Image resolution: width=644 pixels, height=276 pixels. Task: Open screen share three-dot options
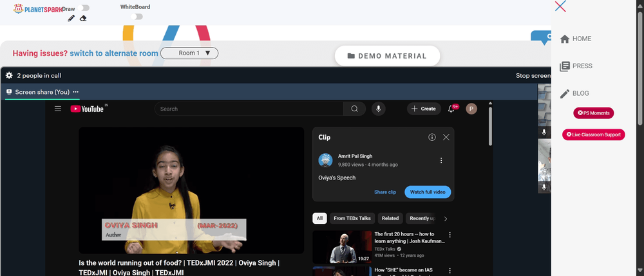pos(75,92)
